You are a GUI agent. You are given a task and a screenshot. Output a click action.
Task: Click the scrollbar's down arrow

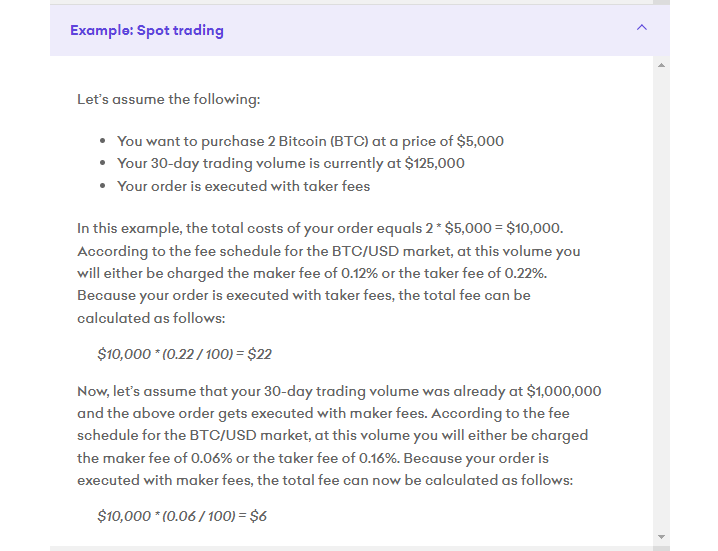661,537
